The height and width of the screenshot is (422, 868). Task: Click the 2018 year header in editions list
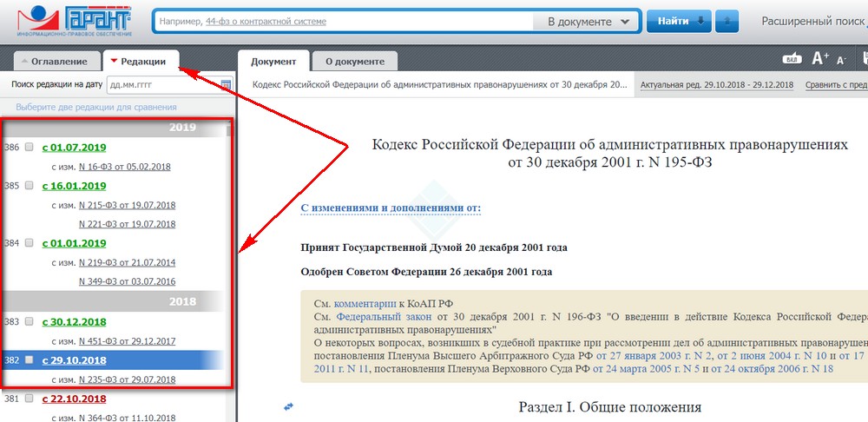pos(114,302)
